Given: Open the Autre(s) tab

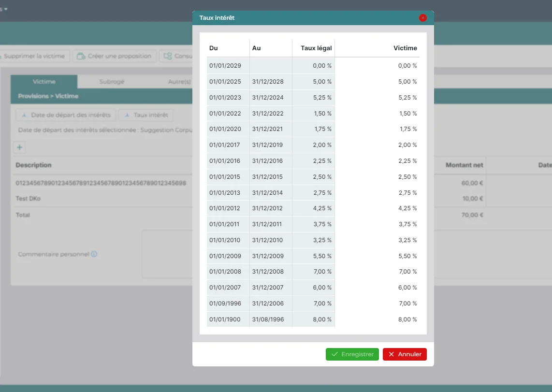Looking at the screenshot, I should 179,82.
